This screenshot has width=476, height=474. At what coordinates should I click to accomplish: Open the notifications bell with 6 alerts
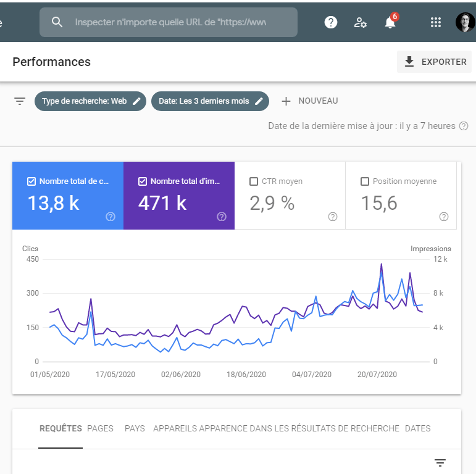(x=390, y=22)
